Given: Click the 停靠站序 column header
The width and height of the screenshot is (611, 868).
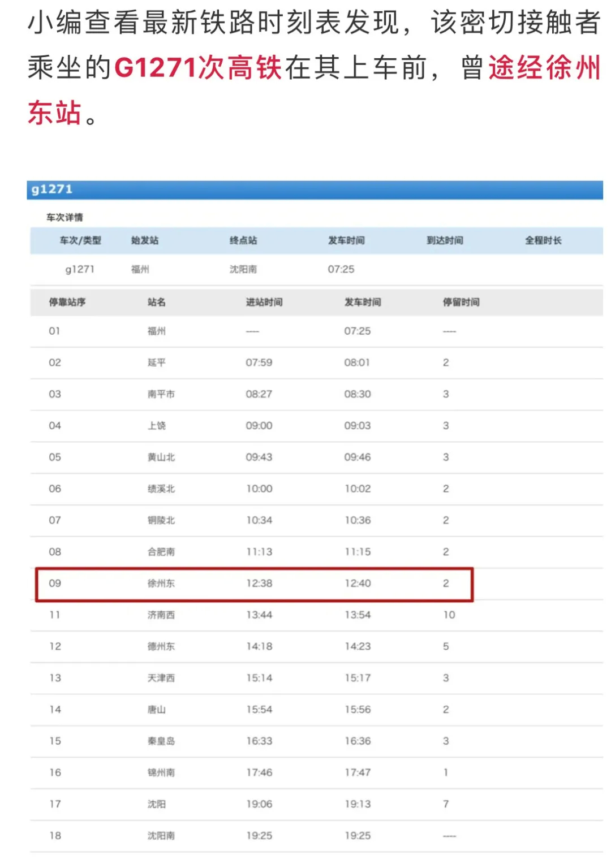Looking at the screenshot, I should click(67, 302).
